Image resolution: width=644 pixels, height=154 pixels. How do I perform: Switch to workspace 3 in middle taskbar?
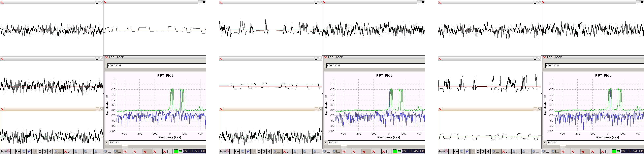[264, 151]
